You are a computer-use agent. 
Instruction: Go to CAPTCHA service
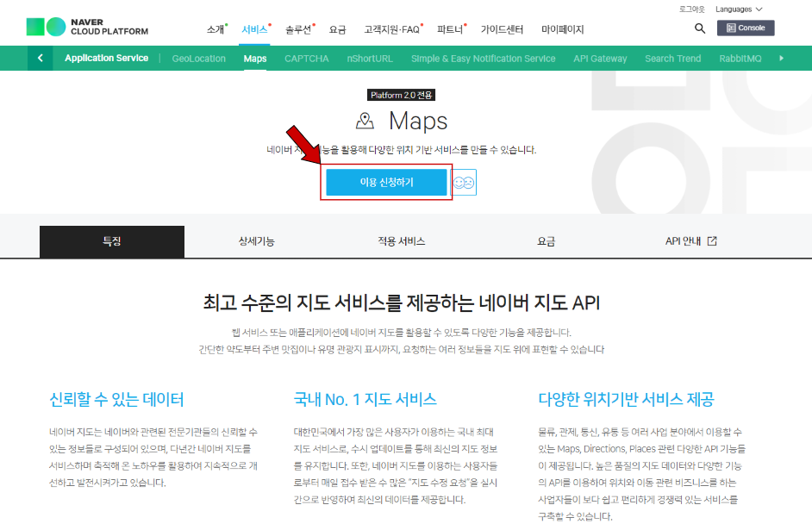coord(307,59)
